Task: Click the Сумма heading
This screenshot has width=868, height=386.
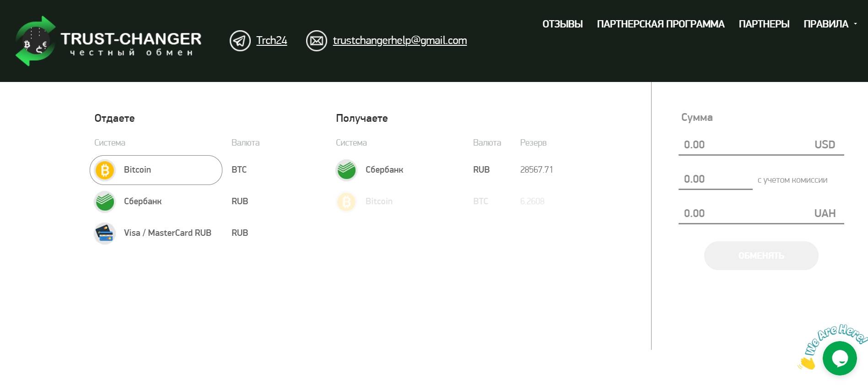Action: (x=697, y=118)
